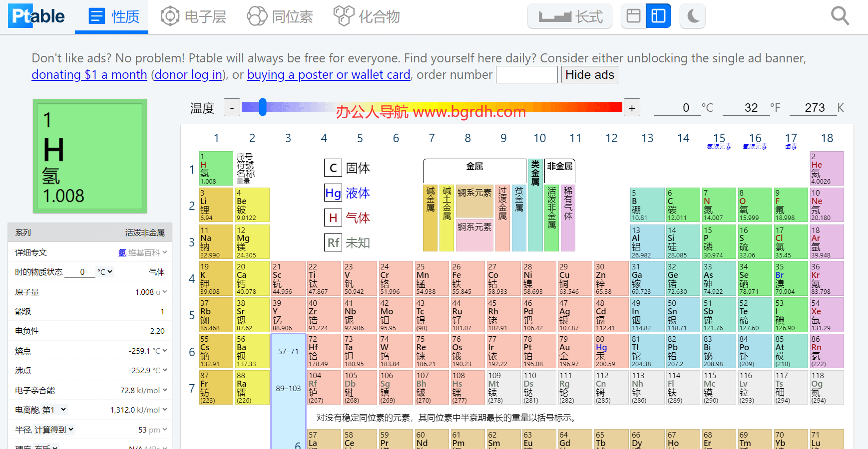Screen dimensions: 868x449
Task: Toggle the two-pane split layout
Action: pyautogui.click(x=659, y=15)
